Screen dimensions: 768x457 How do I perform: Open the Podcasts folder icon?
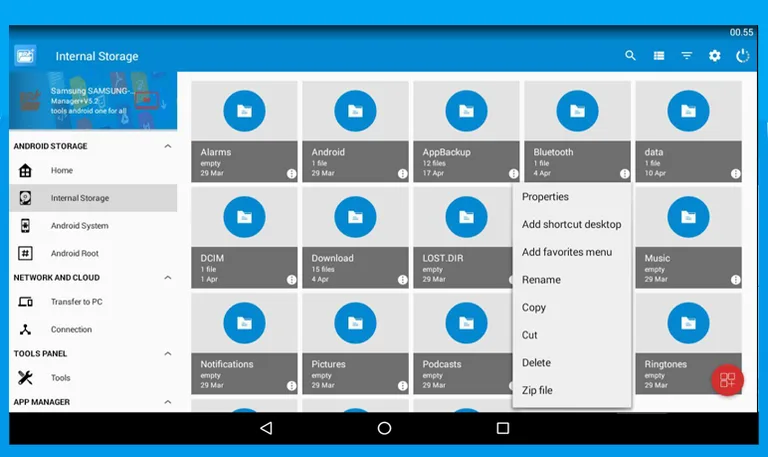466,323
